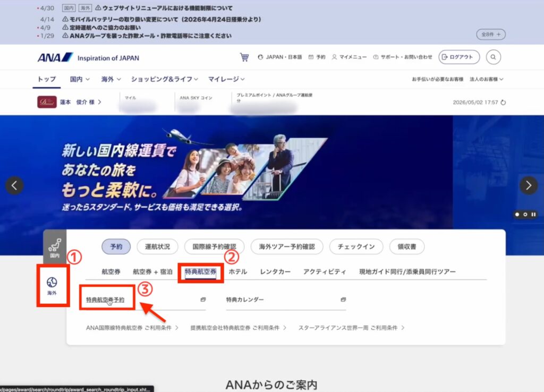Open the shopping cart icon
This screenshot has height=392, width=544.
(x=244, y=57)
